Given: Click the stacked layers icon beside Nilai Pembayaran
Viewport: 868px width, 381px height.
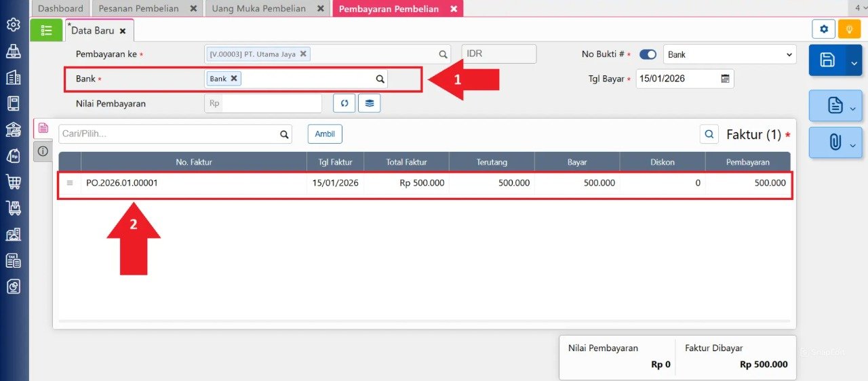Looking at the screenshot, I should coord(370,103).
